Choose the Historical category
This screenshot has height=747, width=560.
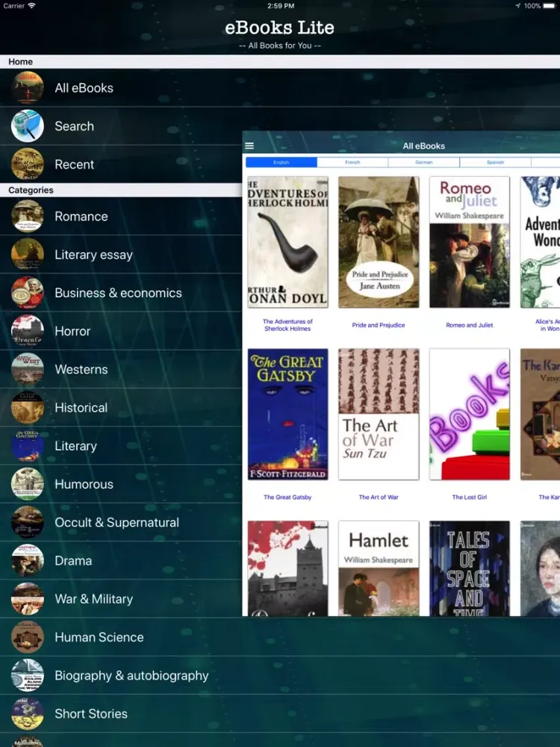pos(121,407)
